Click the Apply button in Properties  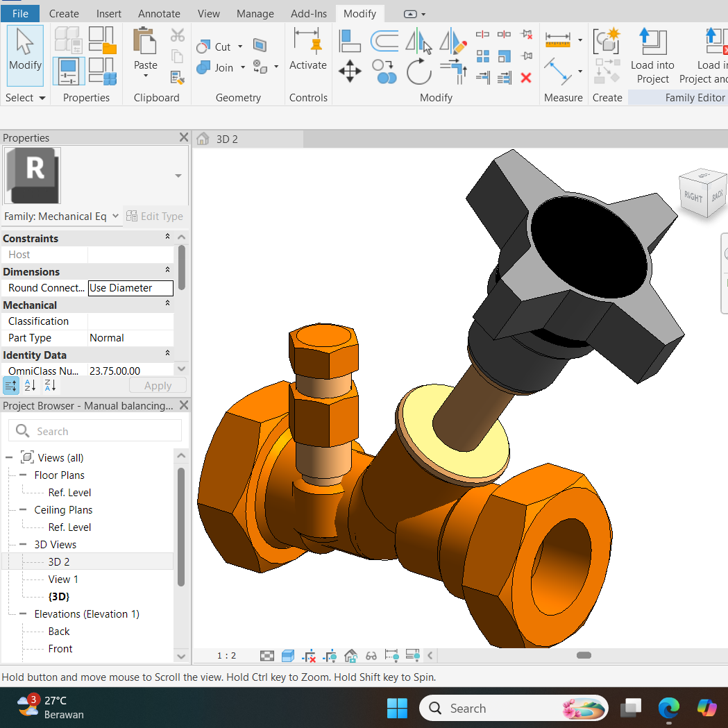158,386
